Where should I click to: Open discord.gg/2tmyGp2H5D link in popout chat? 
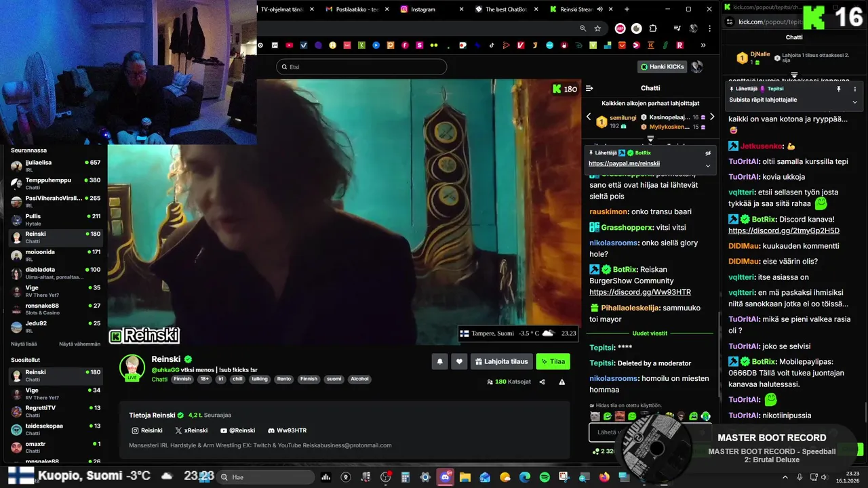[784, 230]
